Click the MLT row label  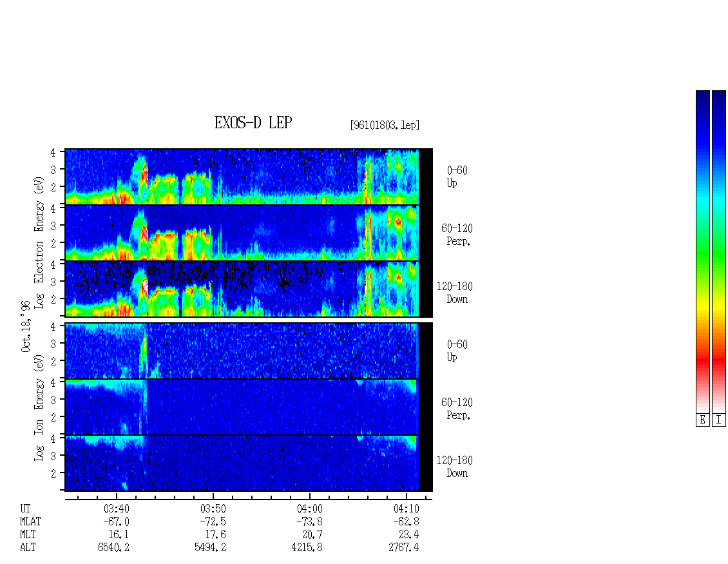28,534
